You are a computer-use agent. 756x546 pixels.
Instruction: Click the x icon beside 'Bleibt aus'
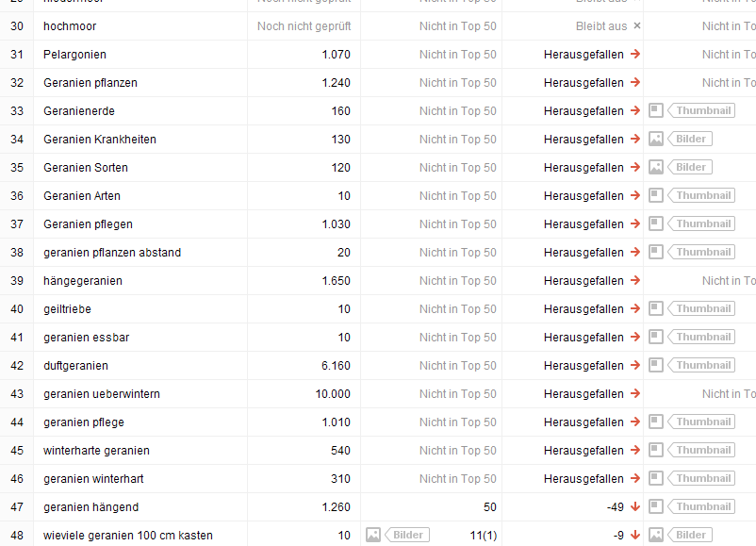tap(637, 26)
